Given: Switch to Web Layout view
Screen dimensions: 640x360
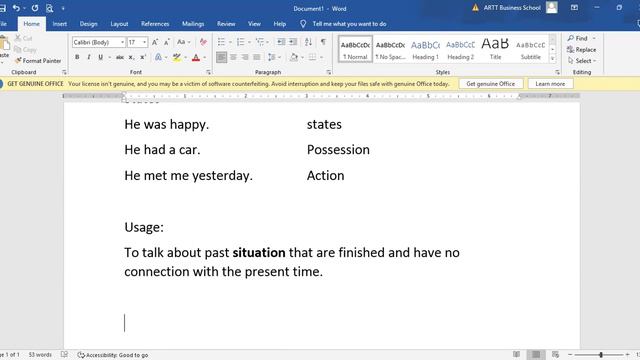Looking at the screenshot, I should tap(556, 355).
